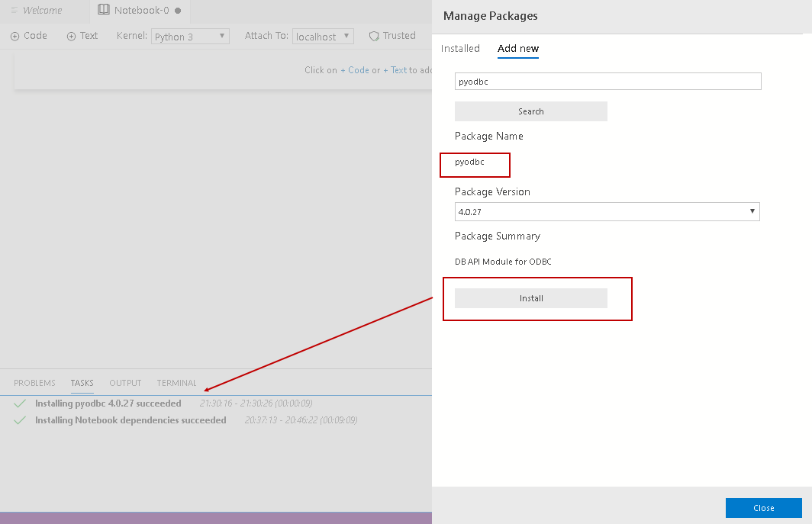Click the Welcome tab list icon
812x524 pixels.
pyautogui.click(x=14, y=11)
